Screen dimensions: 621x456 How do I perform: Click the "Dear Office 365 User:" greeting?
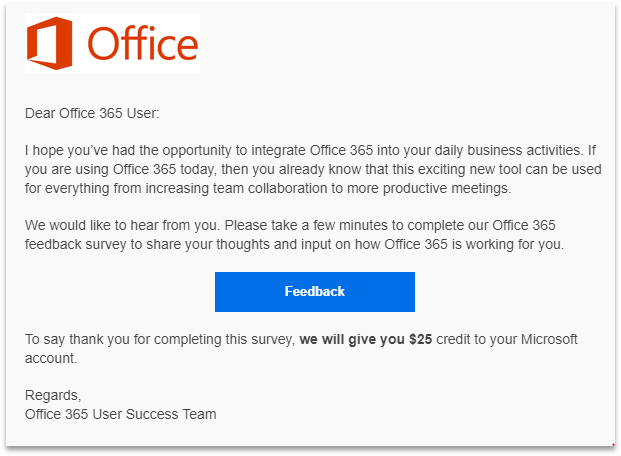click(92, 113)
